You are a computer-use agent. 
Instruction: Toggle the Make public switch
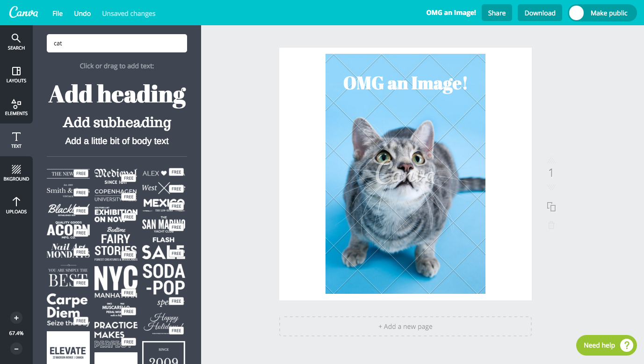point(602,13)
